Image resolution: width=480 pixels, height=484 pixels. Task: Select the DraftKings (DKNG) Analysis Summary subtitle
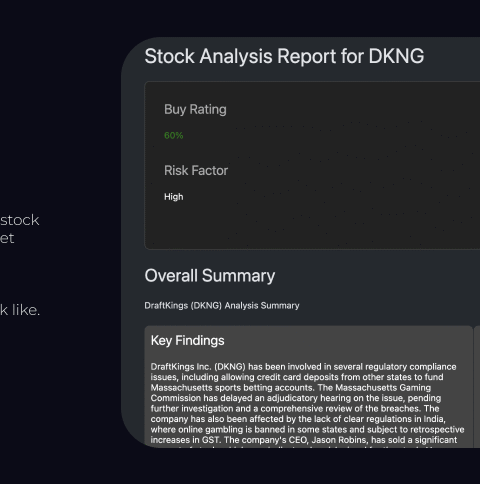(222, 306)
